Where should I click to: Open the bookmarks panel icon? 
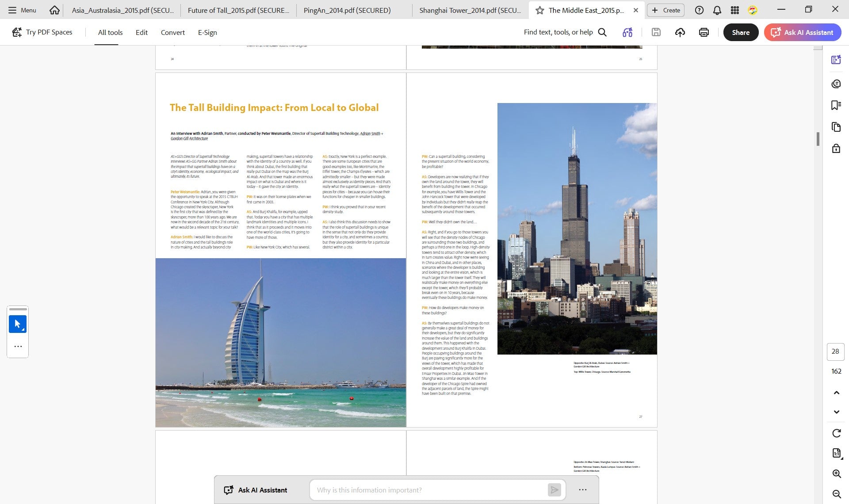pos(836,105)
